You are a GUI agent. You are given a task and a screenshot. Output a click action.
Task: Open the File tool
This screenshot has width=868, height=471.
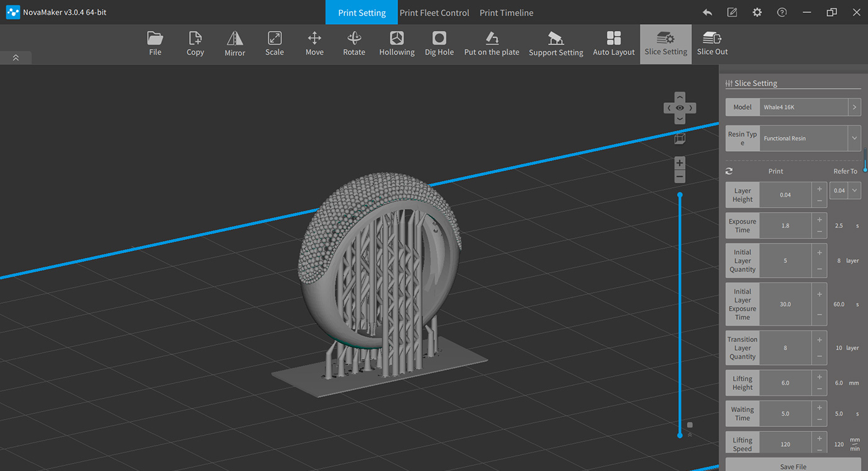coord(155,44)
